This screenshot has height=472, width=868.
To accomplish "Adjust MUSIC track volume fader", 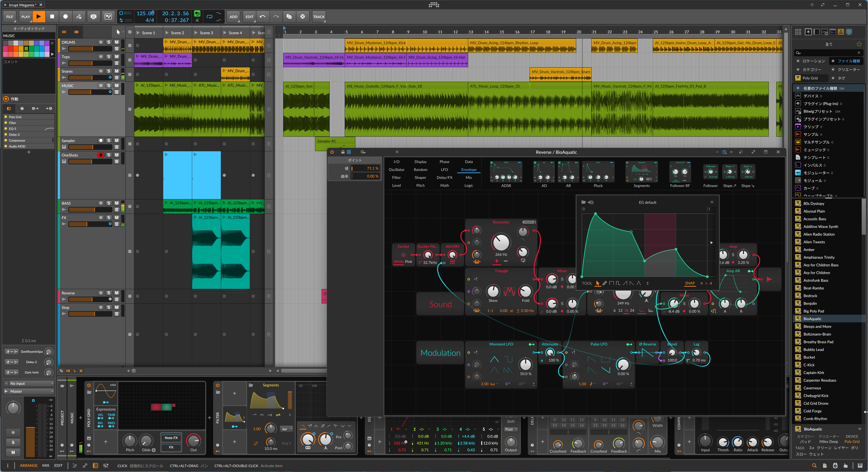I will [x=90, y=92].
